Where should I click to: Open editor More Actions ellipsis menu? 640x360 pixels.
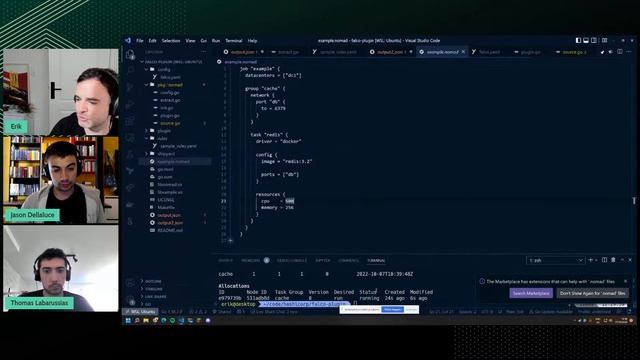[629, 52]
